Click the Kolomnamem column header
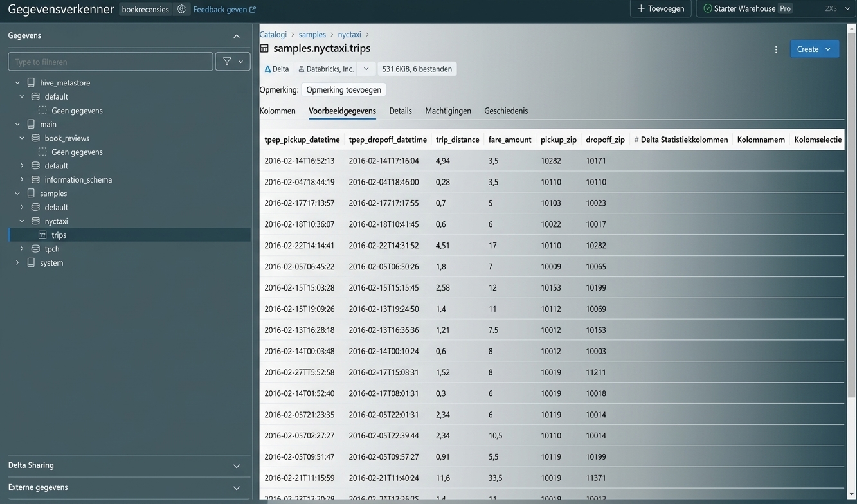The image size is (857, 504). point(761,139)
